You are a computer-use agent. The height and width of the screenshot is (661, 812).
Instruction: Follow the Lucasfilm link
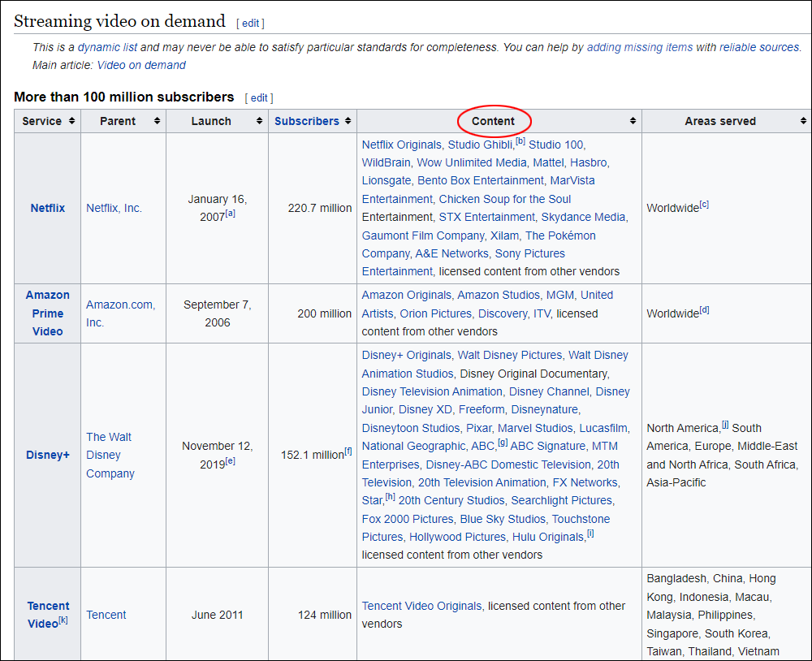(603, 428)
